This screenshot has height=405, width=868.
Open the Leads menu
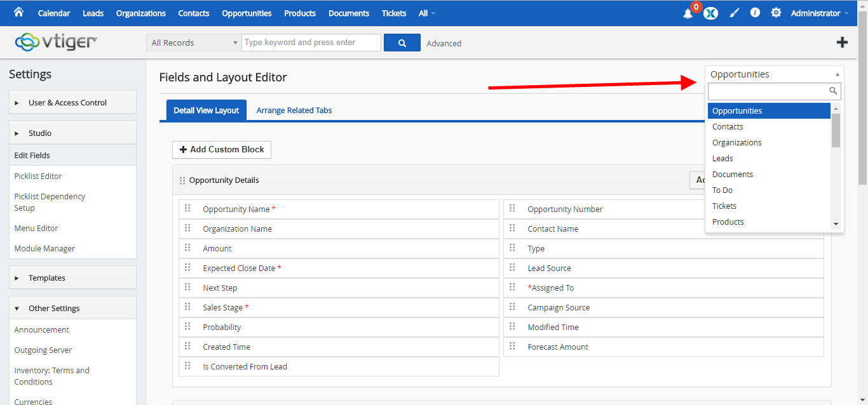point(93,13)
